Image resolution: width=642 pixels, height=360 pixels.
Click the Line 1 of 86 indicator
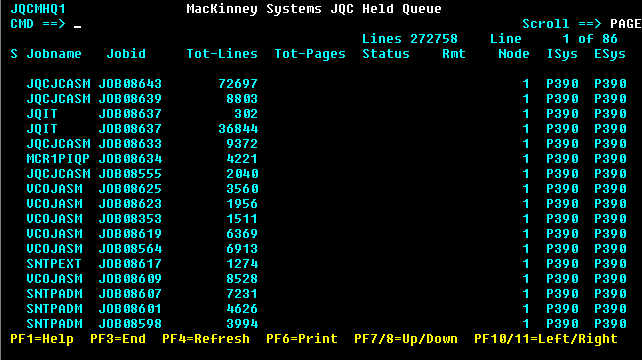point(554,39)
